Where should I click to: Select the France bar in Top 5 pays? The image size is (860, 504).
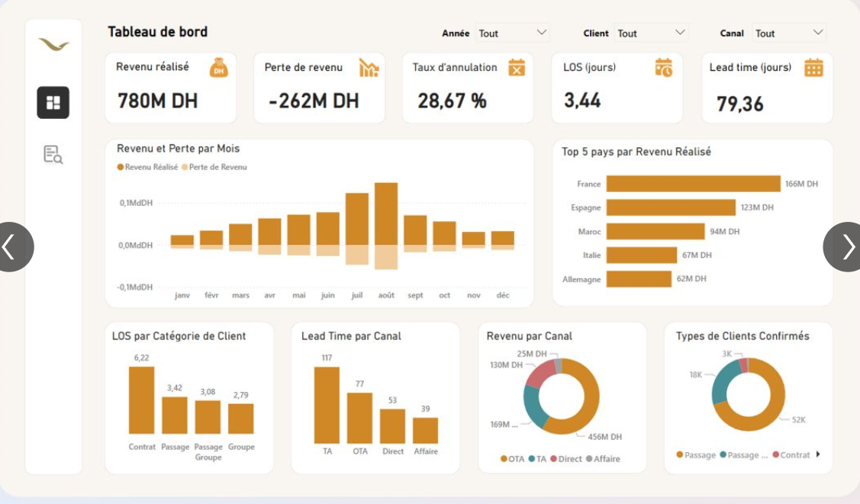click(693, 184)
